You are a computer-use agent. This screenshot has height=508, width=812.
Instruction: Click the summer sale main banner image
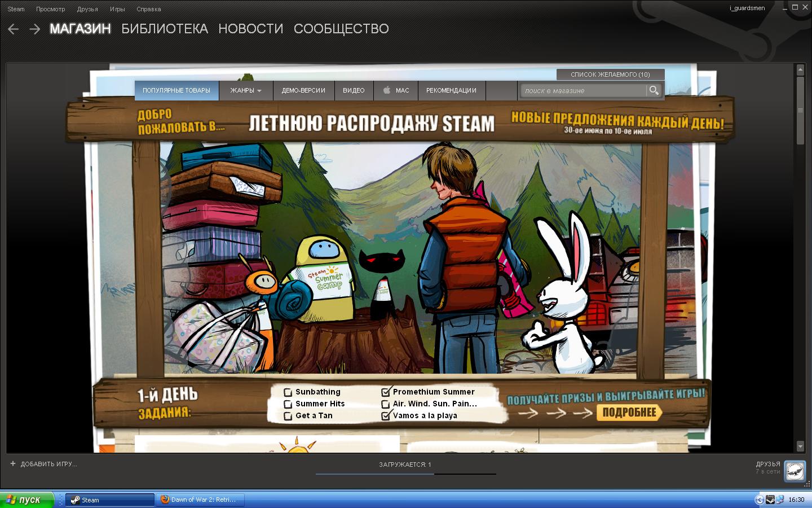pos(401,257)
